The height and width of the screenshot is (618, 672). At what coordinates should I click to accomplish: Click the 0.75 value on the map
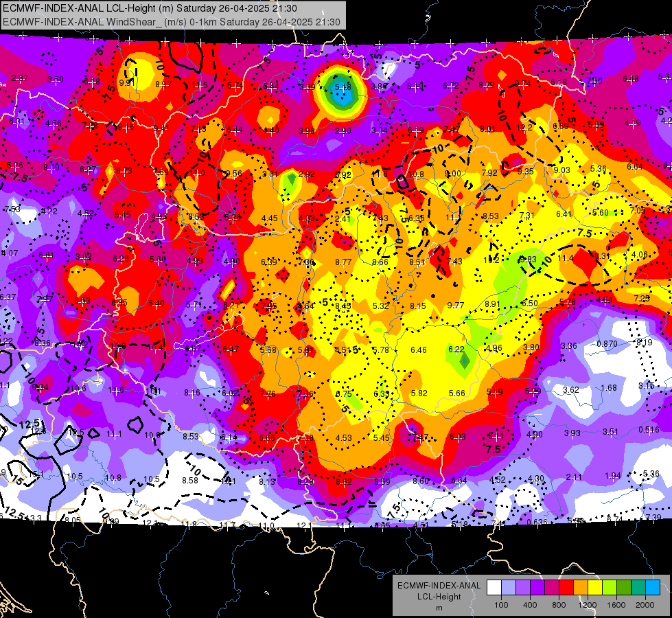[x=343, y=394]
